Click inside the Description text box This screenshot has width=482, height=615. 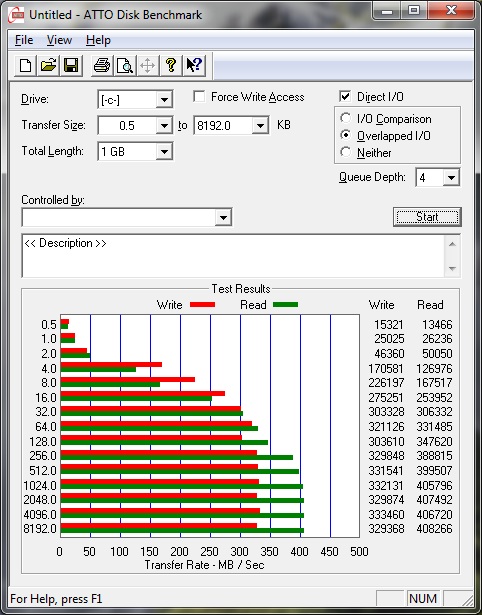(233, 255)
